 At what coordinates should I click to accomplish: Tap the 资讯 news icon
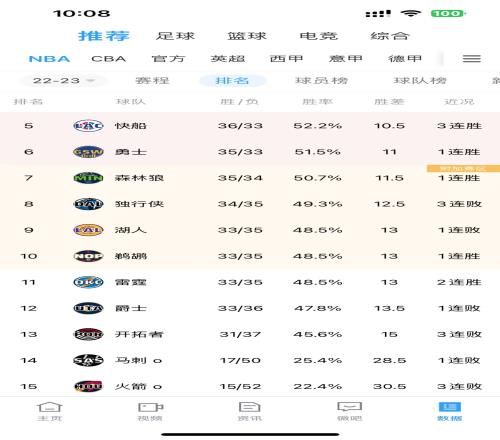250,411
